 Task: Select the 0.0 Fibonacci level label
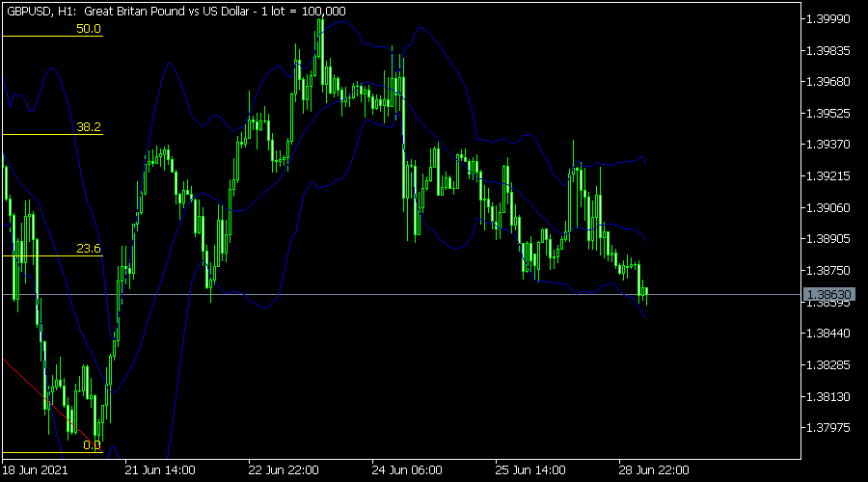click(x=92, y=445)
